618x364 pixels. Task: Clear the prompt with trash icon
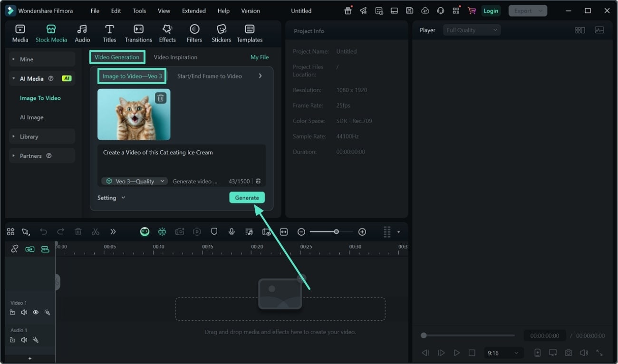(x=258, y=181)
